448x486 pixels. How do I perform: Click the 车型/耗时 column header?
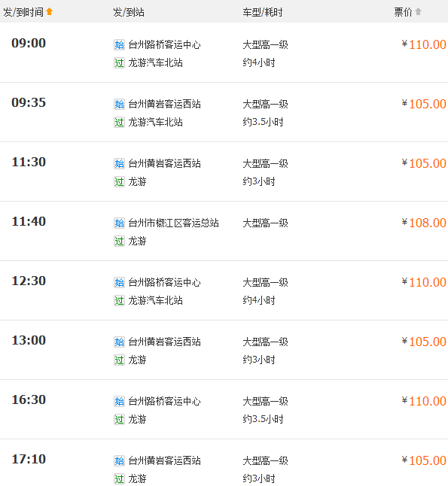(x=263, y=12)
